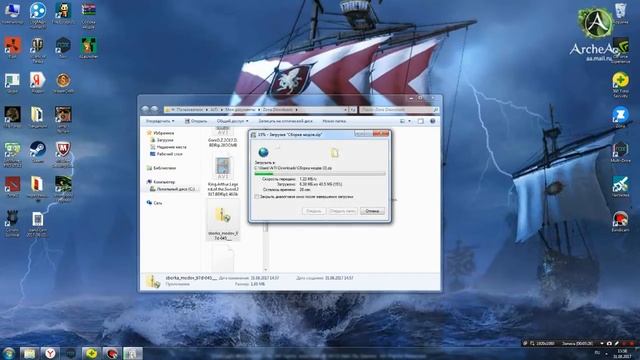Go back with Explorer's Back arrow
Image resolution: width=640 pixels, height=360 pixels.
145,109
